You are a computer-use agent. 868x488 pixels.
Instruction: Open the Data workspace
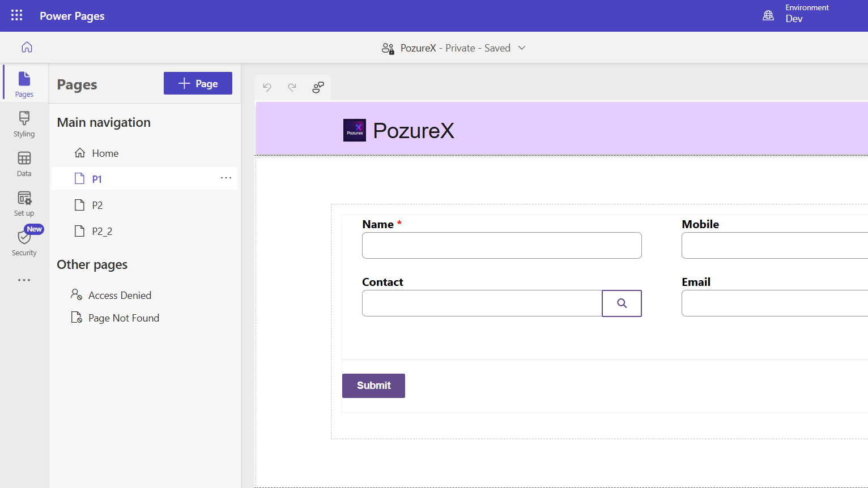[24, 164]
